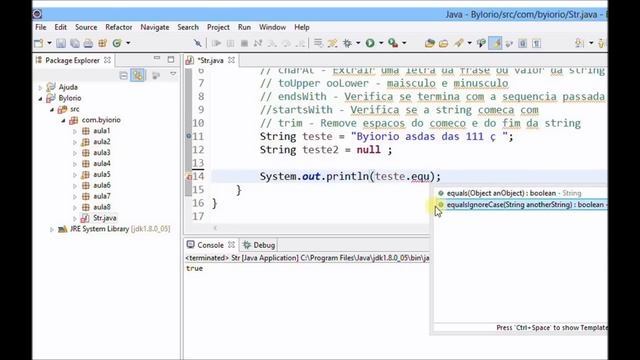This screenshot has width=640, height=360.
Task: Expand the aula1 package
Action: pos(75,131)
